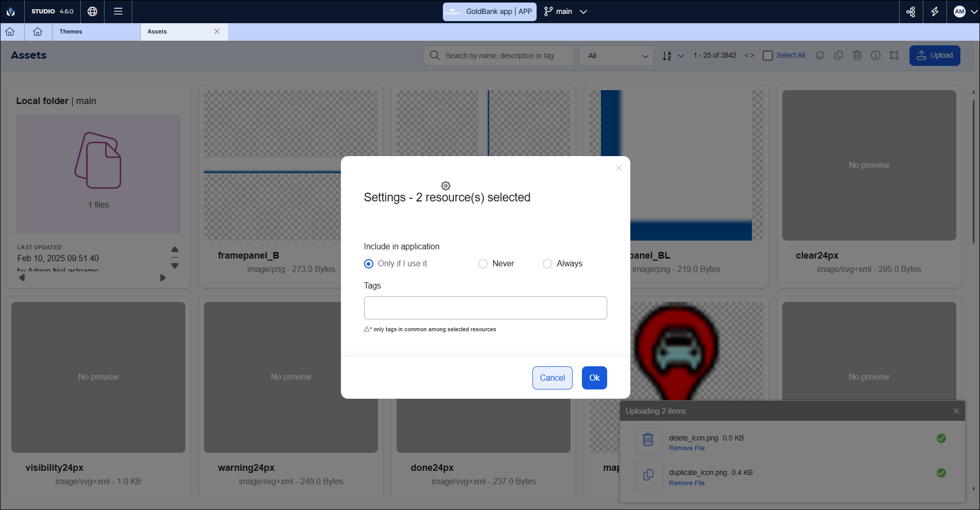Click the globe language icon
The image size is (980, 510).
click(93, 11)
